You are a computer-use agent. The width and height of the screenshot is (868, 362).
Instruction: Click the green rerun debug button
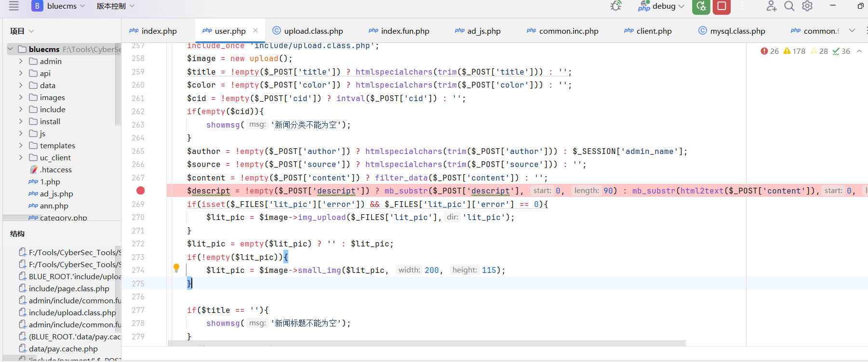tap(701, 6)
